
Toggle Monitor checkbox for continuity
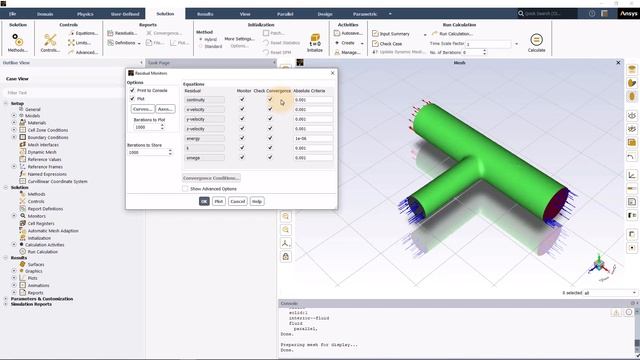[242, 100]
